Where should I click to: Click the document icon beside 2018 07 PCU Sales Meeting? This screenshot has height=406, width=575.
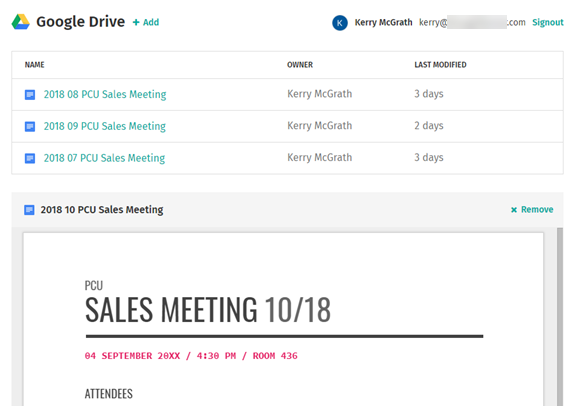click(30, 158)
